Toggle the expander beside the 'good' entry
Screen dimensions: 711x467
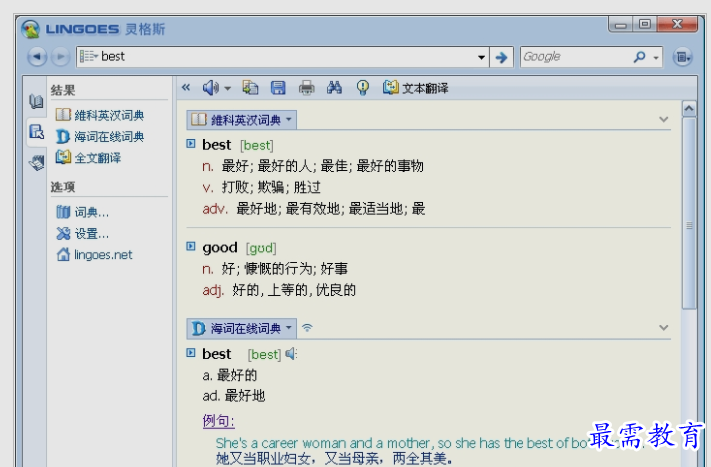[x=191, y=246]
